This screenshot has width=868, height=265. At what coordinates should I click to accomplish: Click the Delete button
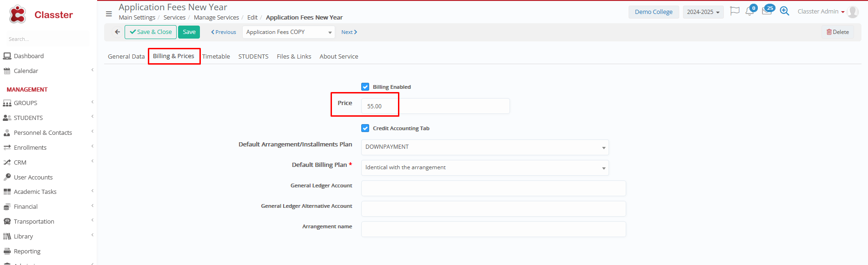point(837,32)
